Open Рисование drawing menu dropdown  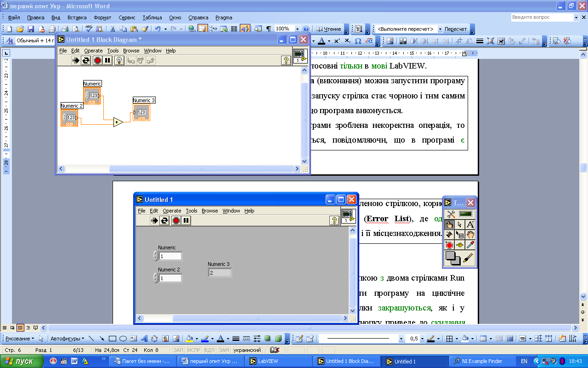point(20,339)
